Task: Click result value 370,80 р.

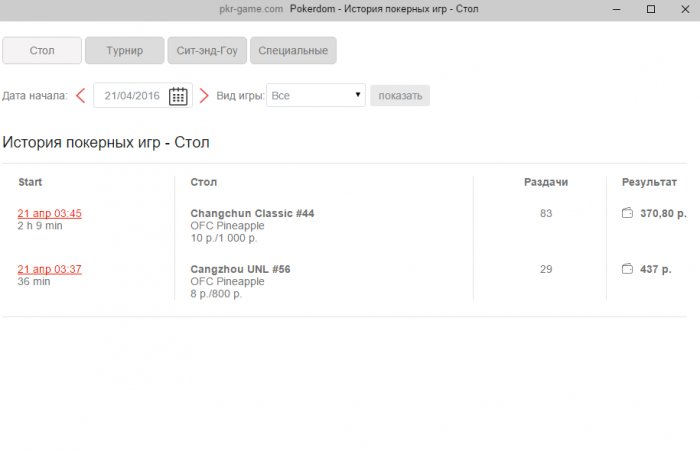Action: pyautogui.click(x=663, y=213)
